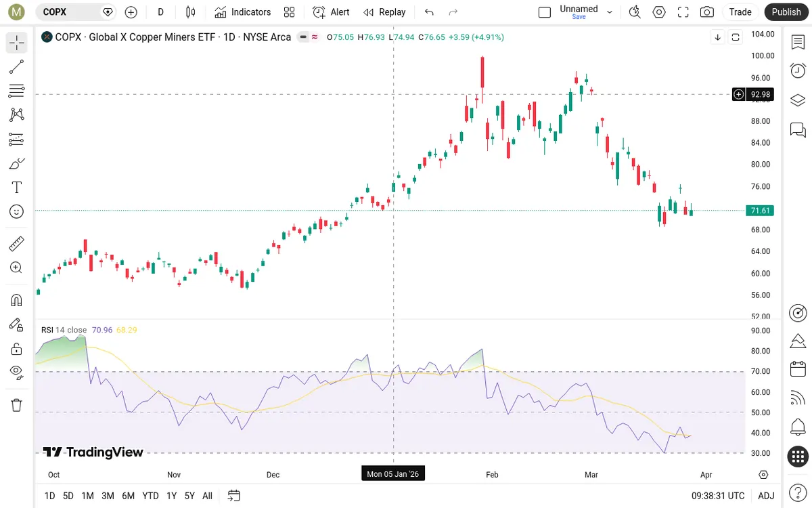Screen dimensions: 812x508
Task: Undo the last chart action
Action: [429, 12]
